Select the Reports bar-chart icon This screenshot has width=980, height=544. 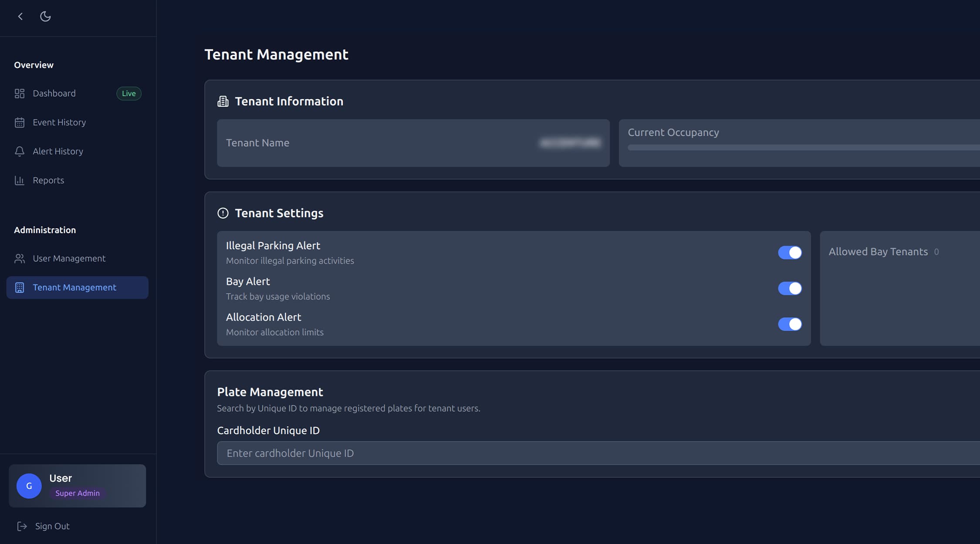[20, 180]
